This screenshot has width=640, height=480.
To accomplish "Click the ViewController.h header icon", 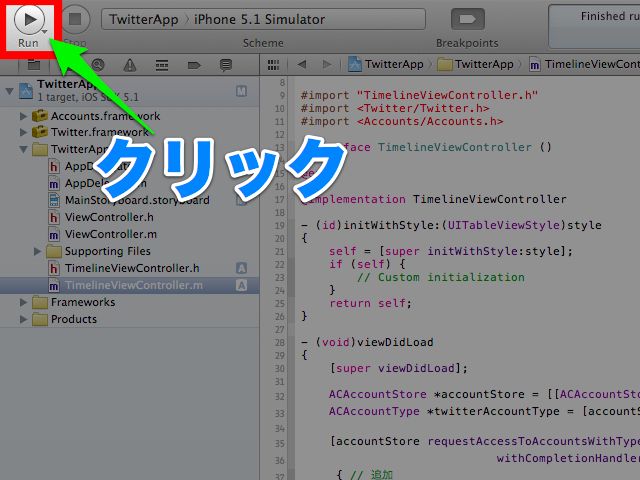I will (53, 217).
